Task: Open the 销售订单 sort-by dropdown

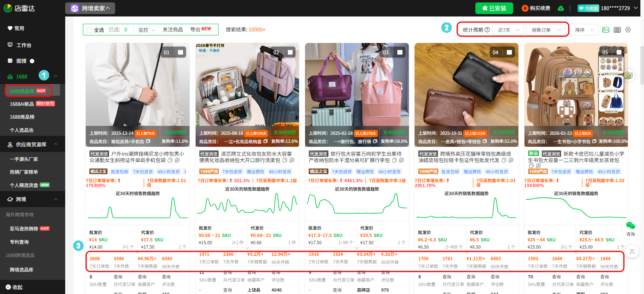Action: click(x=546, y=30)
